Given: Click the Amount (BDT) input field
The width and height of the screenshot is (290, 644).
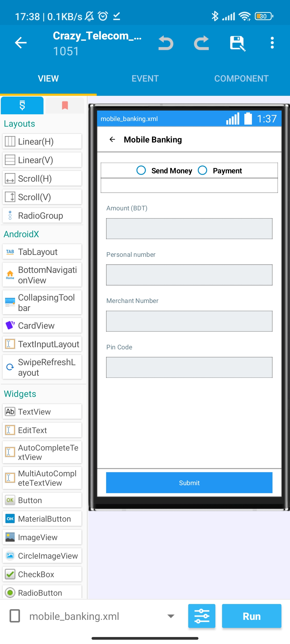Looking at the screenshot, I should (189, 229).
